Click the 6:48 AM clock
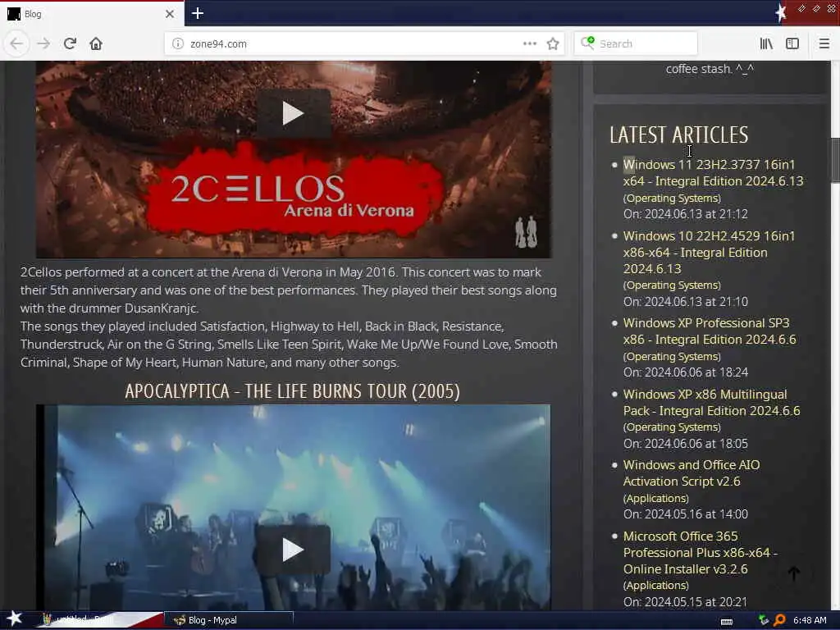Screen dimensions: 840x630 pyautogui.click(x=810, y=620)
